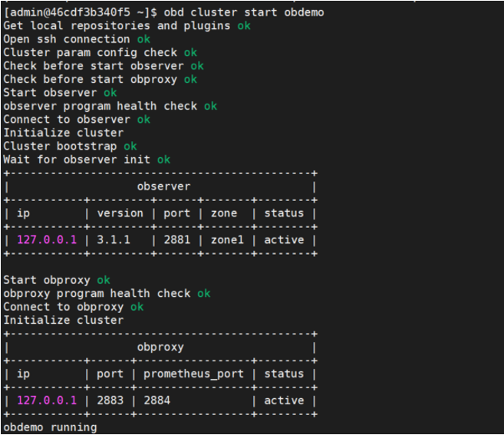Click observer version 3.1.1 cell
504x435 pixels.
114,240
